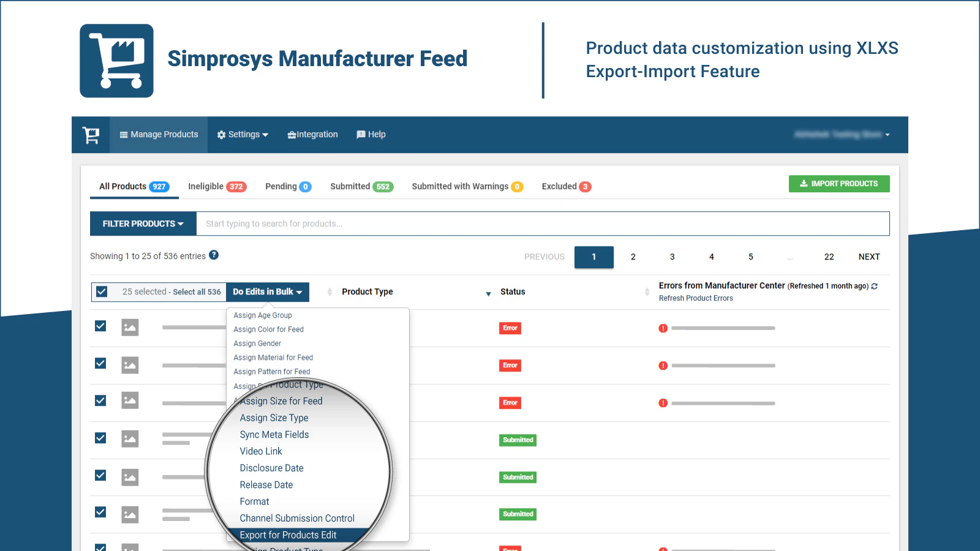Choose Disclosure Date option
The image size is (980, 551).
click(271, 468)
